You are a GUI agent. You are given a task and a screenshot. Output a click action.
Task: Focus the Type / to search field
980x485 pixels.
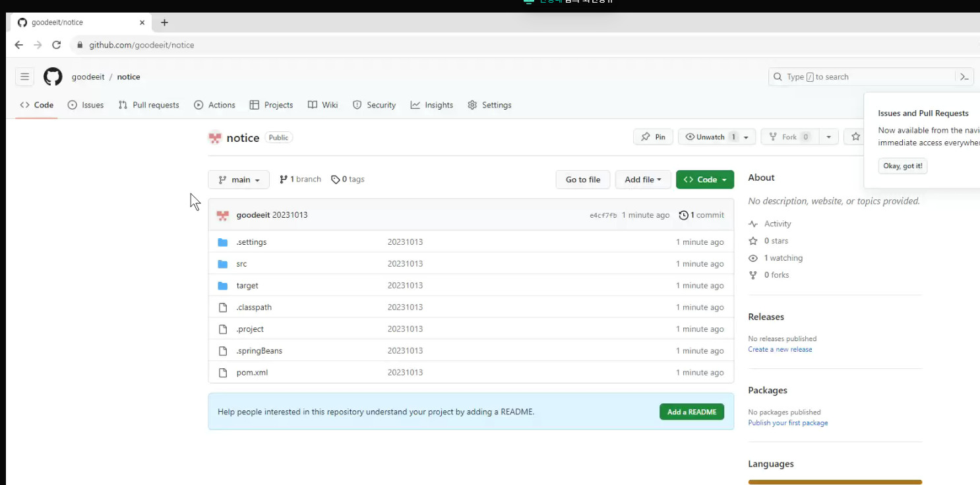point(862,77)
